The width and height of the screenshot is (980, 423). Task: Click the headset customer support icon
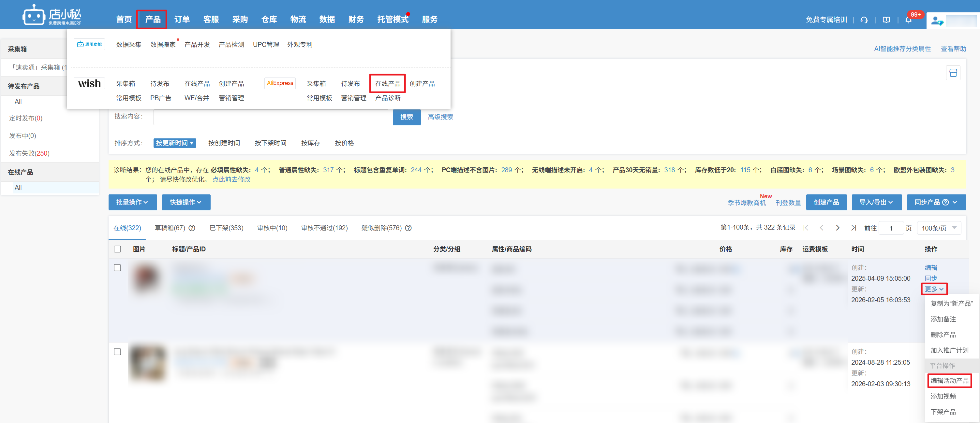pos(864,20)
